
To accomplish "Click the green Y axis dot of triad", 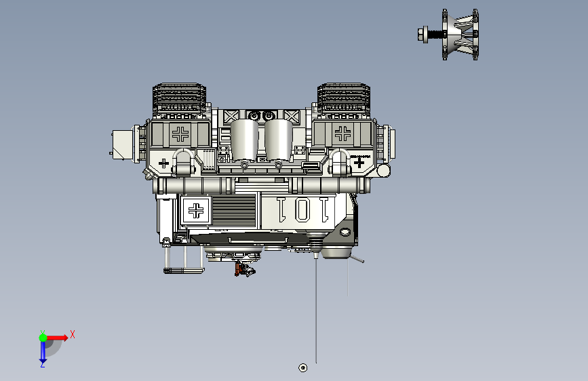I will pyautogui.click(x=43, y=338).
